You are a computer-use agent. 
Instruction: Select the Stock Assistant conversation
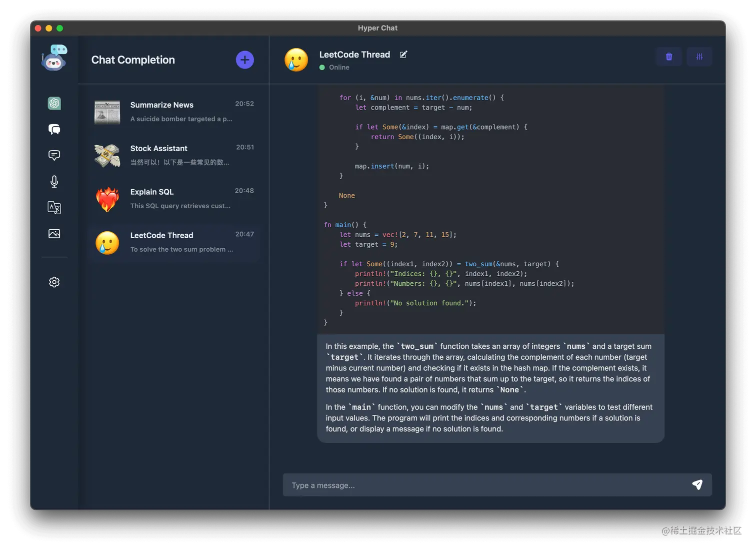coord(173,155)
